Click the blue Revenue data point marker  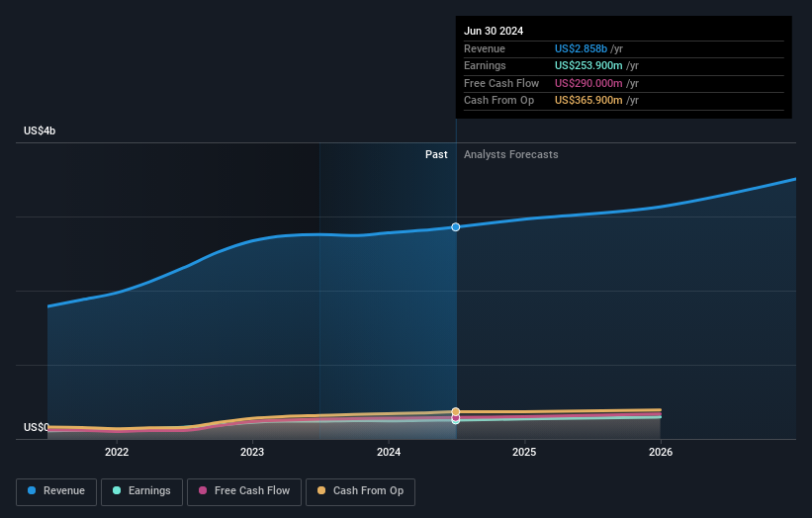pyautogui.click(x=456, y=227)
